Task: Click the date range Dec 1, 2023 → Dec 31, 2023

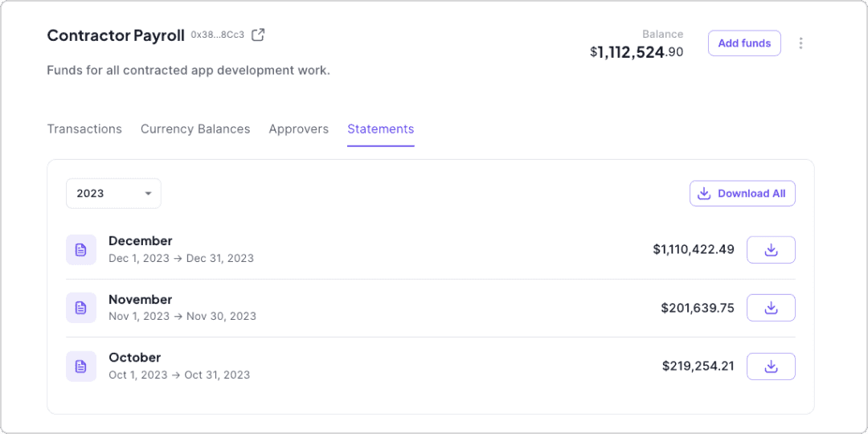Action: tap(181, 259)
